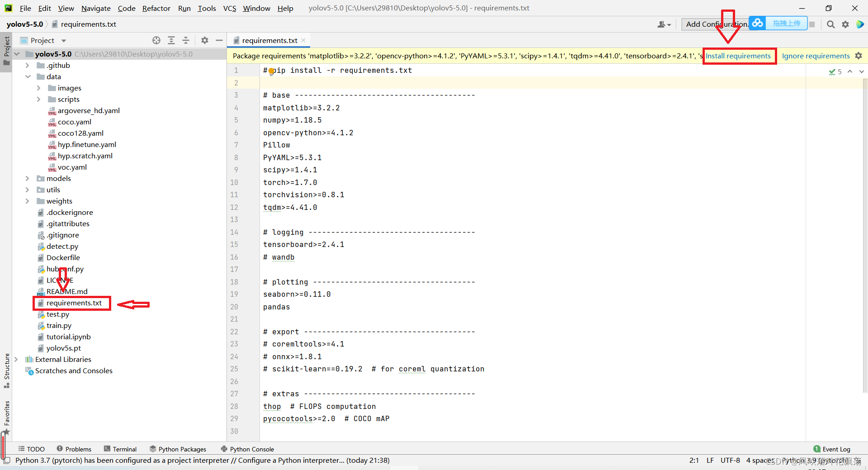This screenshot has width=868, height=470.
Task: Click the notification bar gear icon
Action: [x=859, y=56]
